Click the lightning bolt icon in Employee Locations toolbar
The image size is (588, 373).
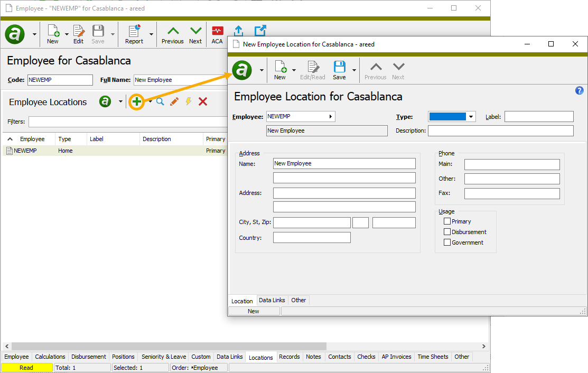pyautogui.click(x=189, y=101)
